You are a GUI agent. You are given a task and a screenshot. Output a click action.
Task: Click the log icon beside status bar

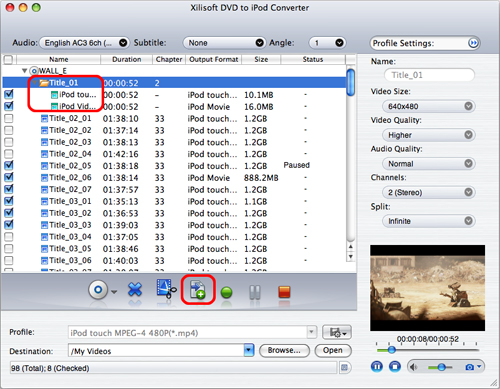[344, 368]
